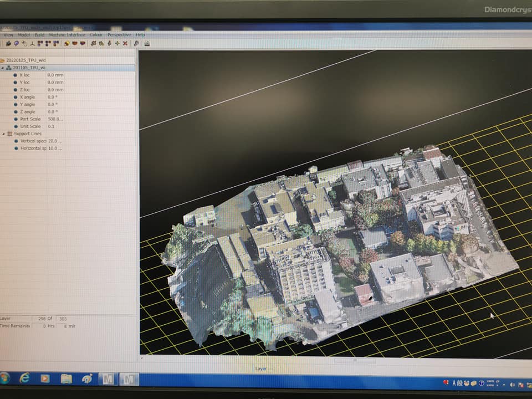Click the purple sphere toolbar icon
Viewport: 532px width, 399px height.
click(16, 43)
